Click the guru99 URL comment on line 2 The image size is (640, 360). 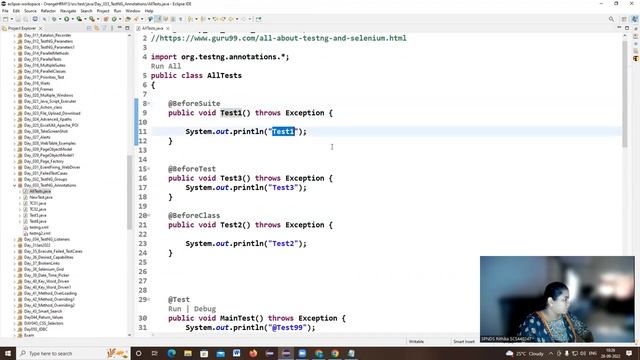point(279,38)
